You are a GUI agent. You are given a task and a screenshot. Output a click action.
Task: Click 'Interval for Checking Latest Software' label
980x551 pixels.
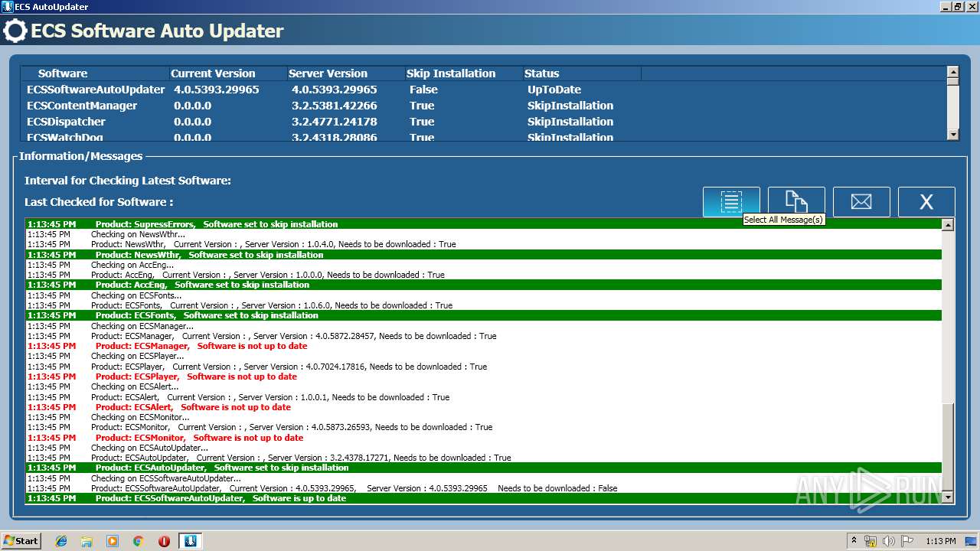click(x=128, y=181)
